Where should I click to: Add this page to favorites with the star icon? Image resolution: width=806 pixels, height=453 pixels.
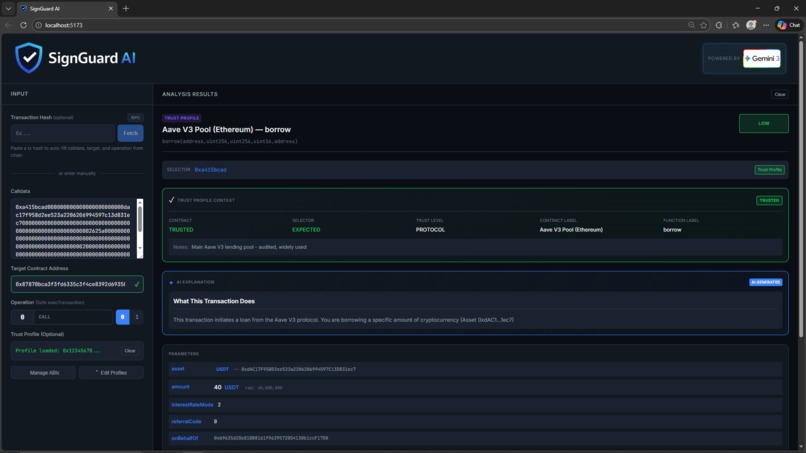click(704, 25)
